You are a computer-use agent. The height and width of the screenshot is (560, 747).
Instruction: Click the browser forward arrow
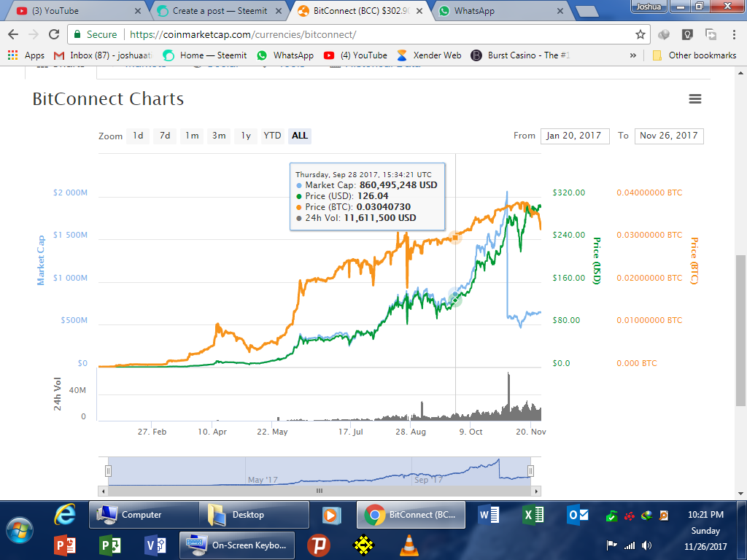point(34,34)
